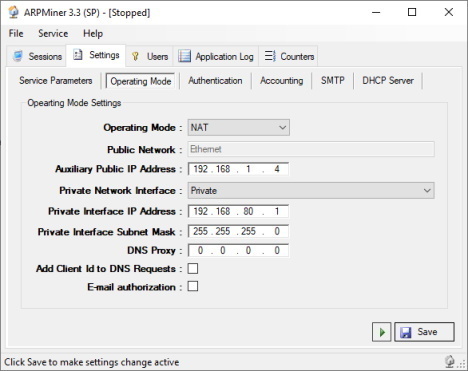468x371 pixels.
Task: Click the 'Public Network :' label
Action: click(x=145, y=150)
